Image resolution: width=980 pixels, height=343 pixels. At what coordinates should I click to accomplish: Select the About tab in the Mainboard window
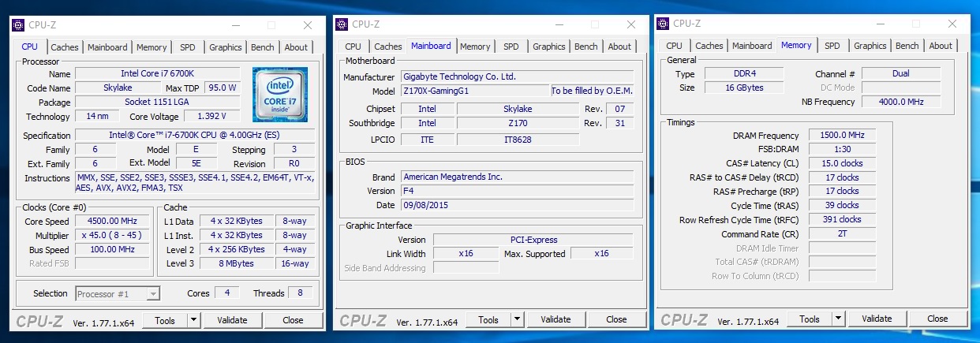pos(619,47)
